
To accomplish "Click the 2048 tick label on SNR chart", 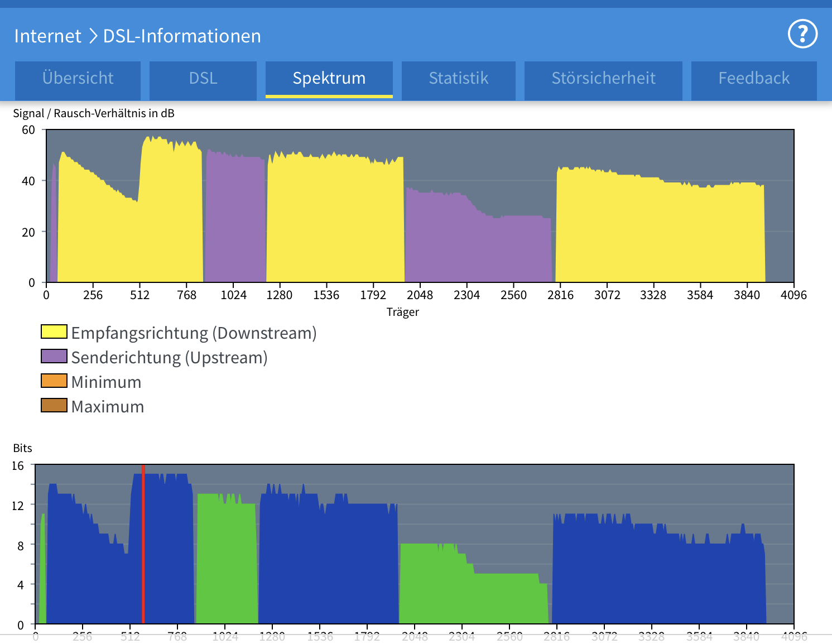I will coord(420,295).
